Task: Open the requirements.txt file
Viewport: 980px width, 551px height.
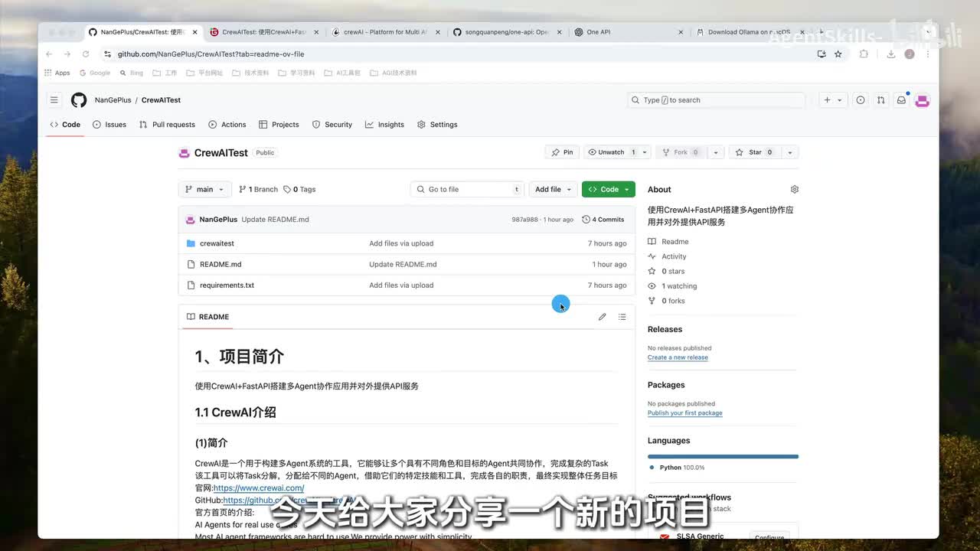Action: point(227,285)
